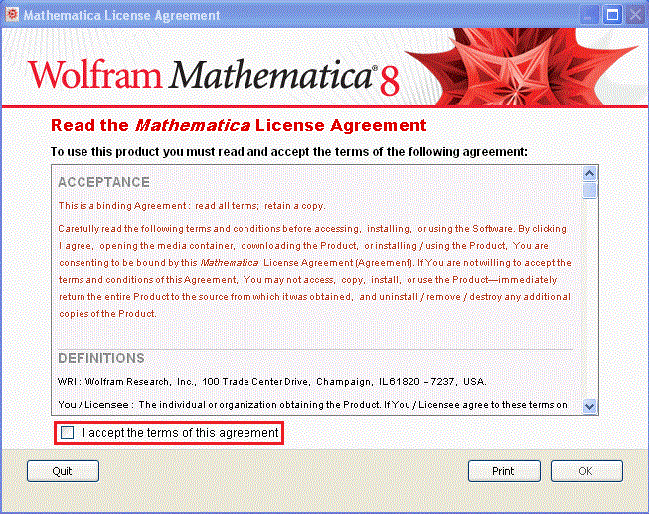
Task: Click the Quit button
Action: [63, 471]
